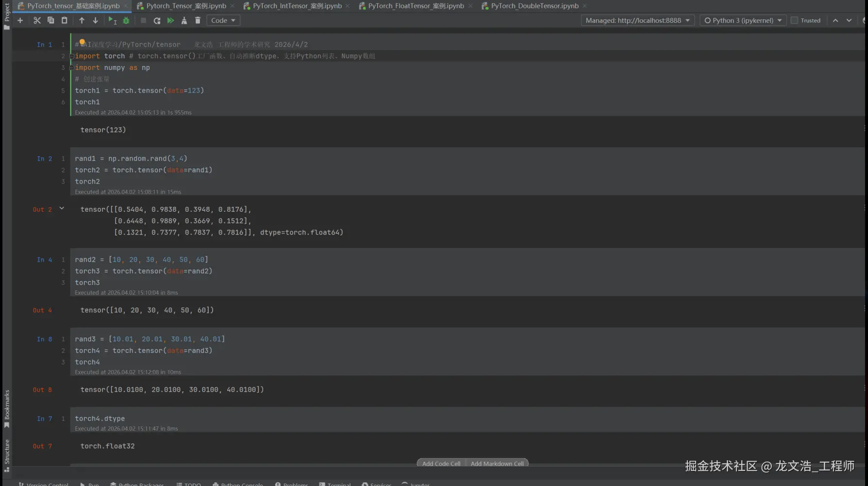
Task: Jump to previous highlighted problem
Action: coord(835,20)
